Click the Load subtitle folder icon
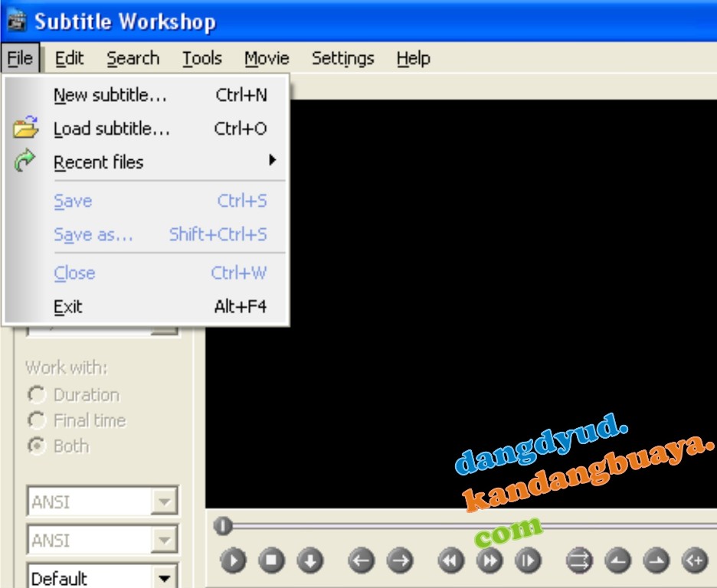The width and height of the screenshot is (717, 588). [25, 127]
